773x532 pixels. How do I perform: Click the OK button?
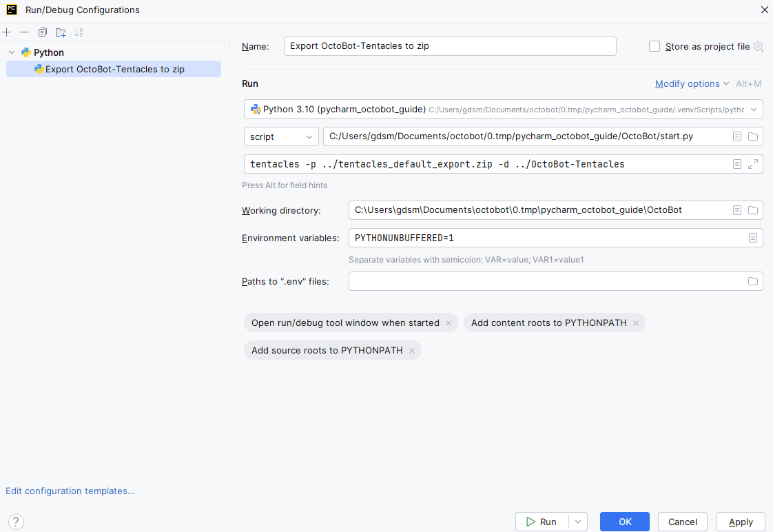click(x=625, y=522)
